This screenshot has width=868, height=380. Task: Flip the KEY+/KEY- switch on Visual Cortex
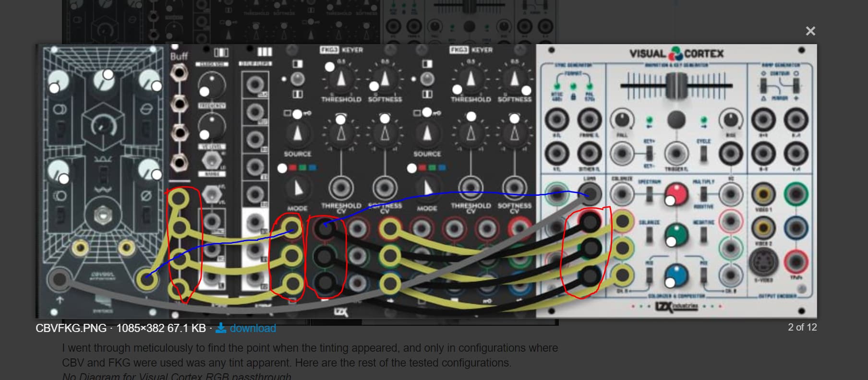649,154
